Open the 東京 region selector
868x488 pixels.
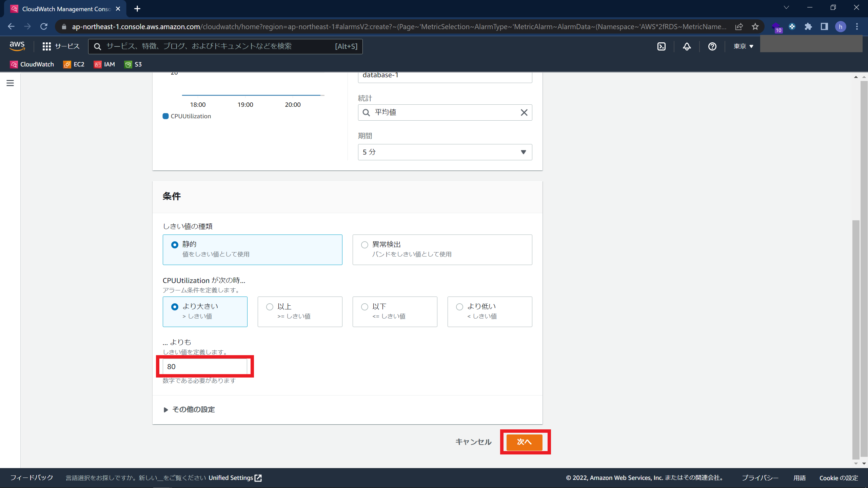[743, 46]
